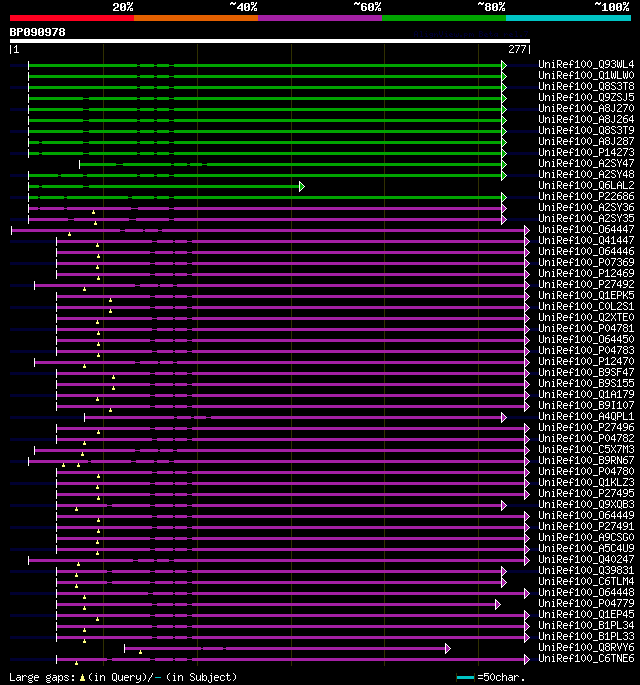Click the UniRef100_C6TLM4 label
Viewport: 640px width, 685px height.
(586, 581)
